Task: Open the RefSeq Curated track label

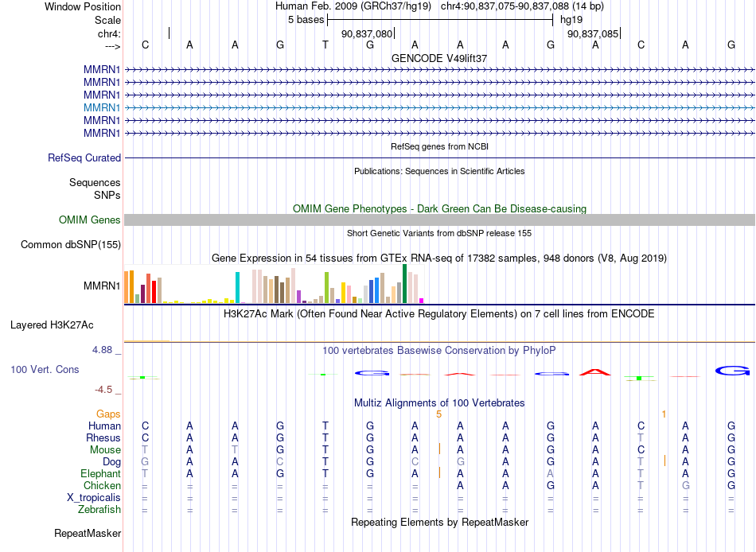Action: tap(84, 157)
